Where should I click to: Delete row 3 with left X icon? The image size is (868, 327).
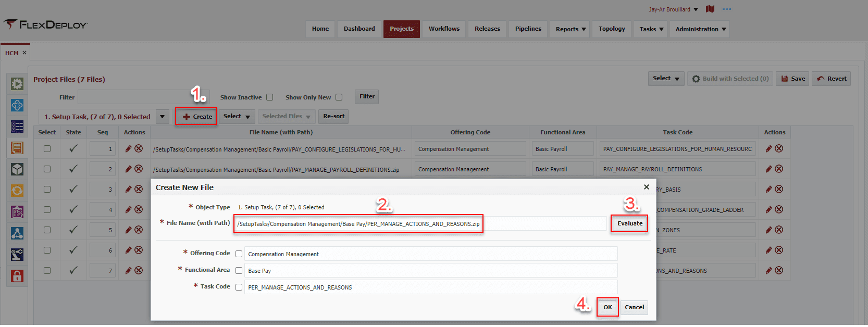(139, 190)
